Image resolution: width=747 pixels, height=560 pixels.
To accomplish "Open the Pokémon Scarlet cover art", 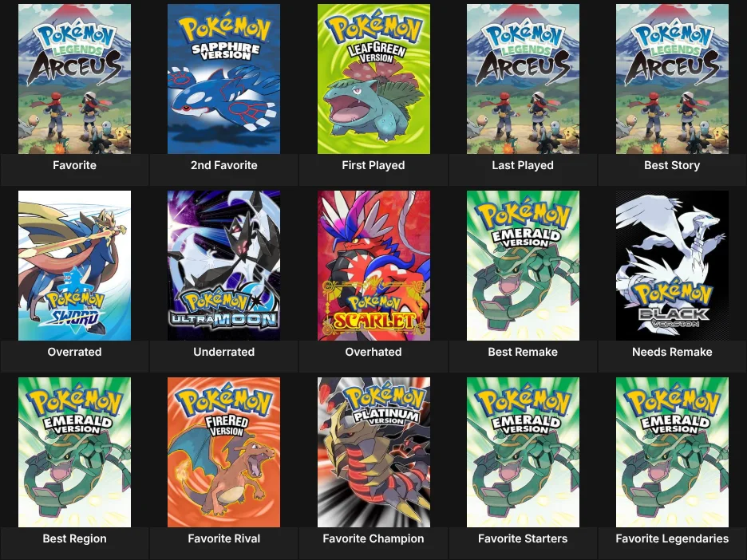I will (x=373, y=266).
